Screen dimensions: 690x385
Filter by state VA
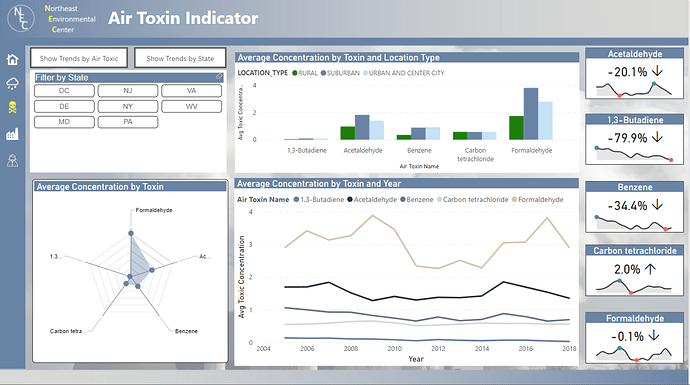point(191,91)
